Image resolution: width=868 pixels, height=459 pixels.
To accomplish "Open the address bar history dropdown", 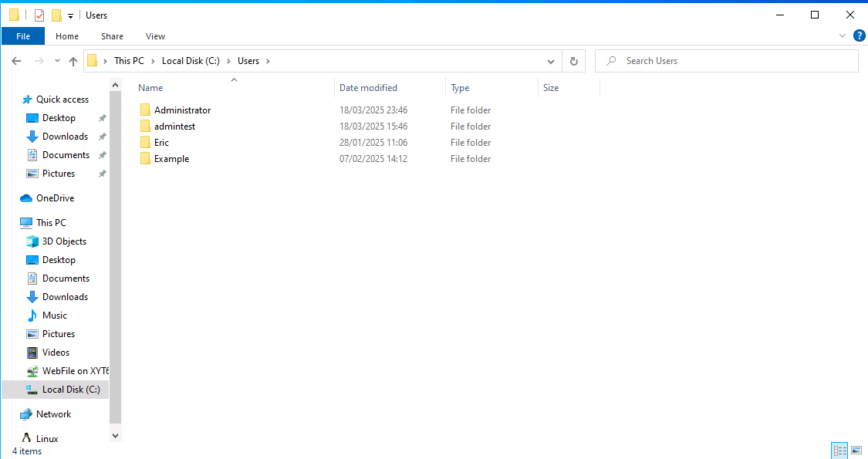I will [x=551, y=61].
